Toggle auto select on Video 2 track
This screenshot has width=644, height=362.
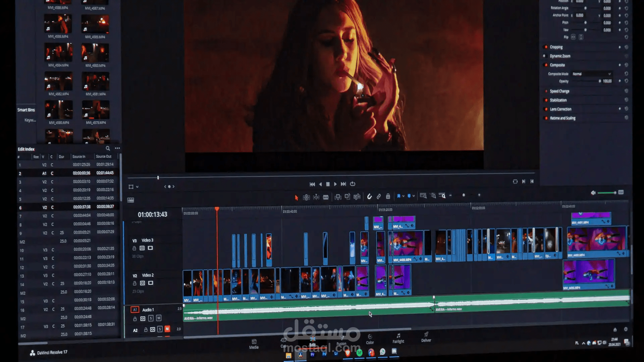pyautogui.click(x=143, y=283)
